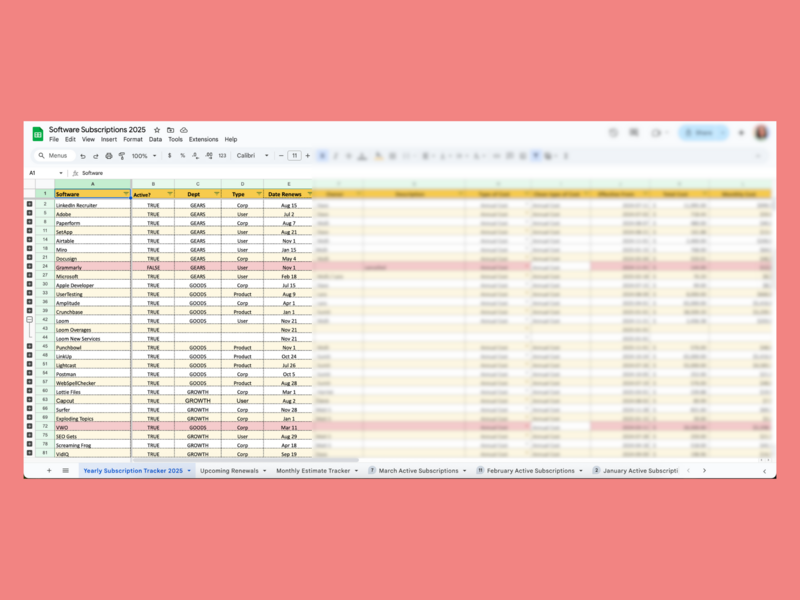This screenshot has height=600, width=800.
Task: Toggle bold formatting in toolbar
Action: point(322,156)
